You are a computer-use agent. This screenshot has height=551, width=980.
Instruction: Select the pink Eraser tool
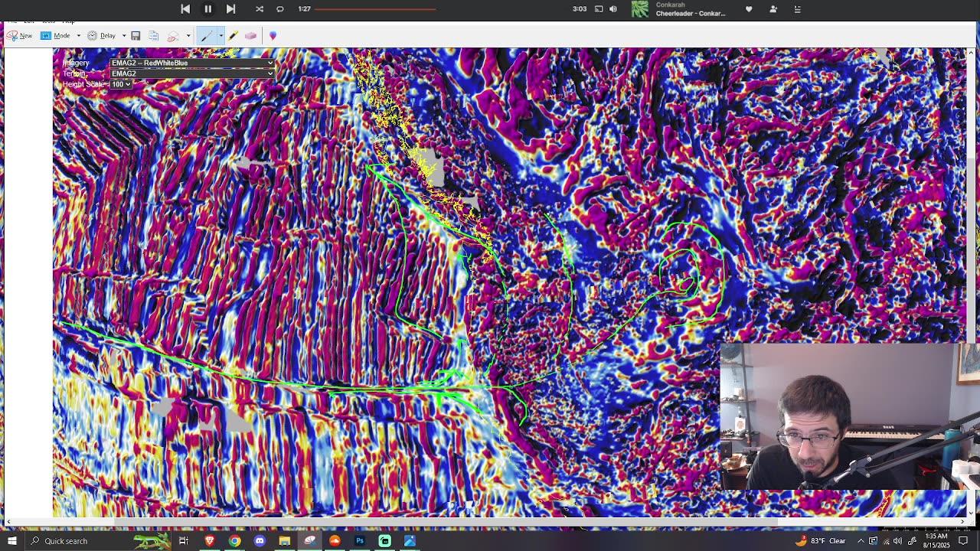pos(250,35)
